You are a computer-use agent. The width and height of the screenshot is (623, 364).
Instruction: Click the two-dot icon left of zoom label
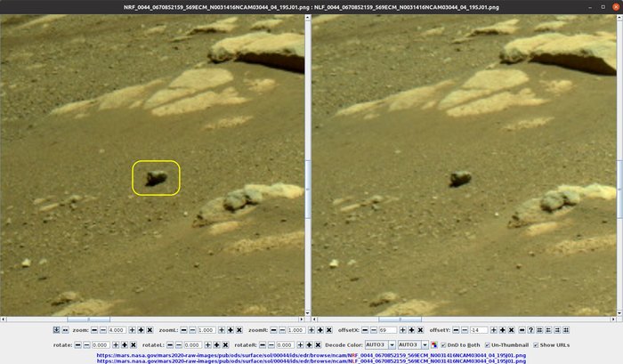point(65,330)
